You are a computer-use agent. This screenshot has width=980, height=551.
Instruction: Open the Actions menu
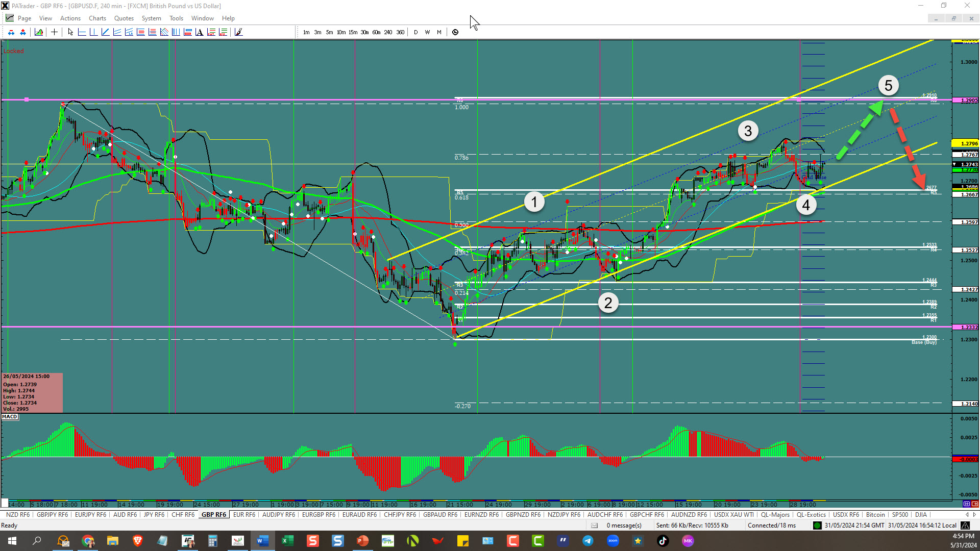70,18
